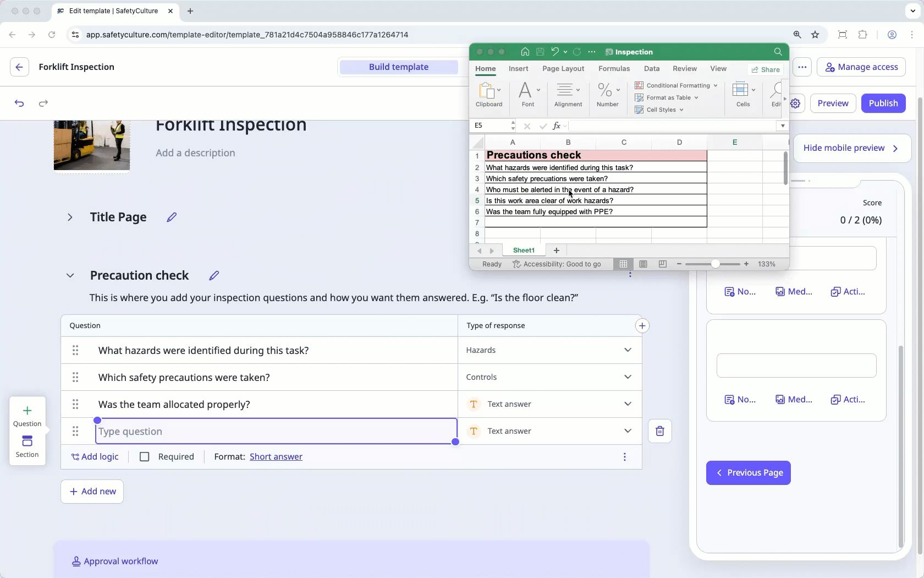Click Excel zoom in plus button
Image resolution: width=924 pixels, height=578 pixels.
click(746, 264)
